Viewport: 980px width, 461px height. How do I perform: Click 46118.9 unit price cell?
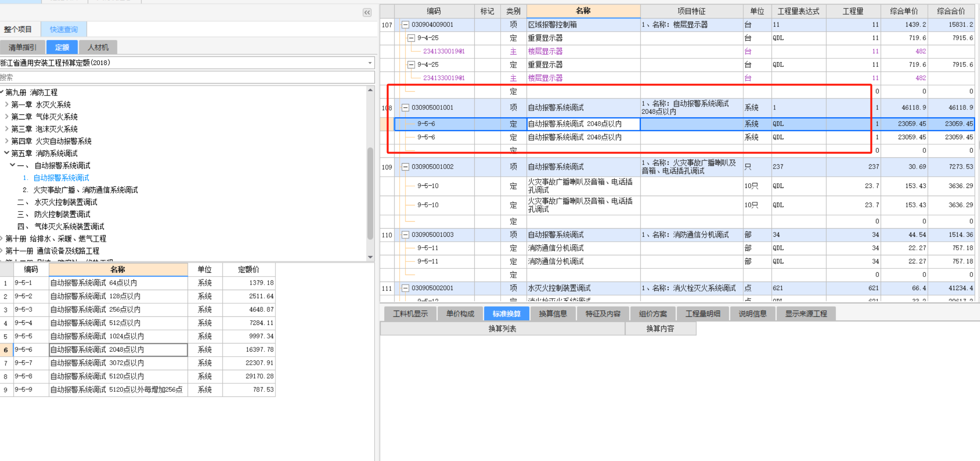tap(904, 108)
